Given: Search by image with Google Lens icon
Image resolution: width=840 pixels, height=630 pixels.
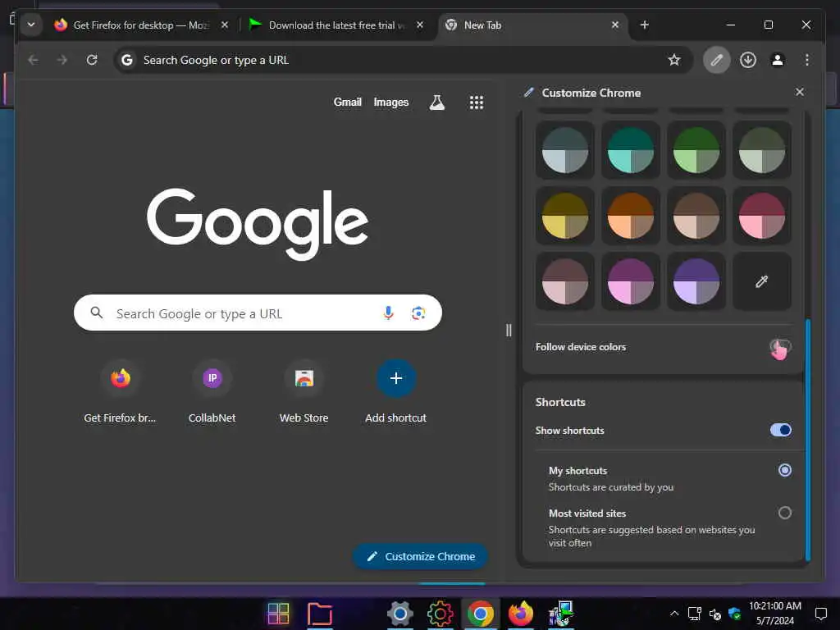Looking at the screenshot, I should (x=418, y=313).
